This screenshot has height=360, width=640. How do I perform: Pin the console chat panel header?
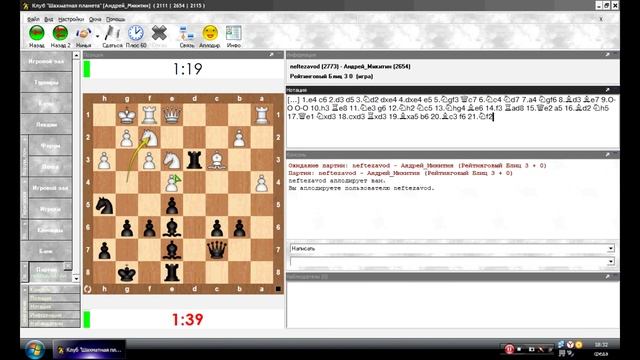point(607,155)
